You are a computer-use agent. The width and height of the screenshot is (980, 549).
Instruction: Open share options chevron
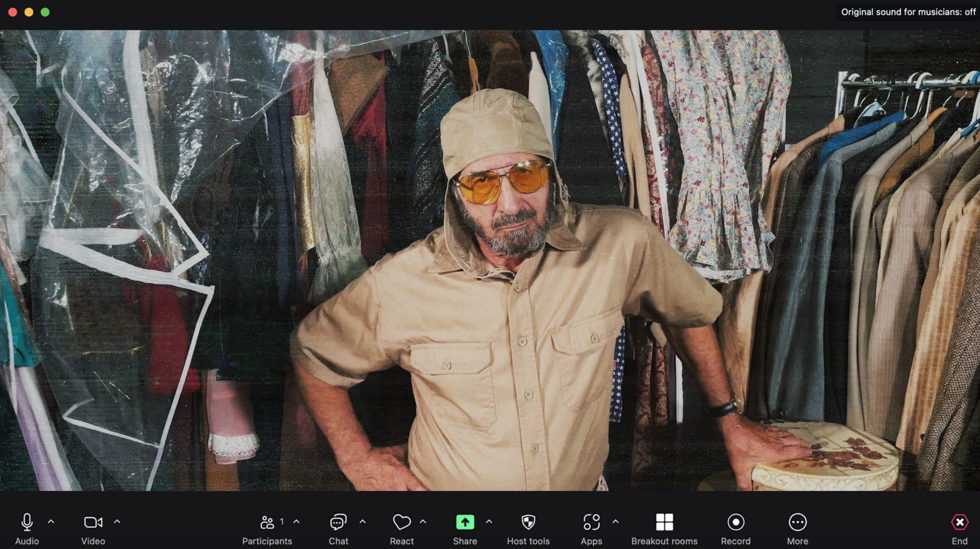[x=489, y=522]
